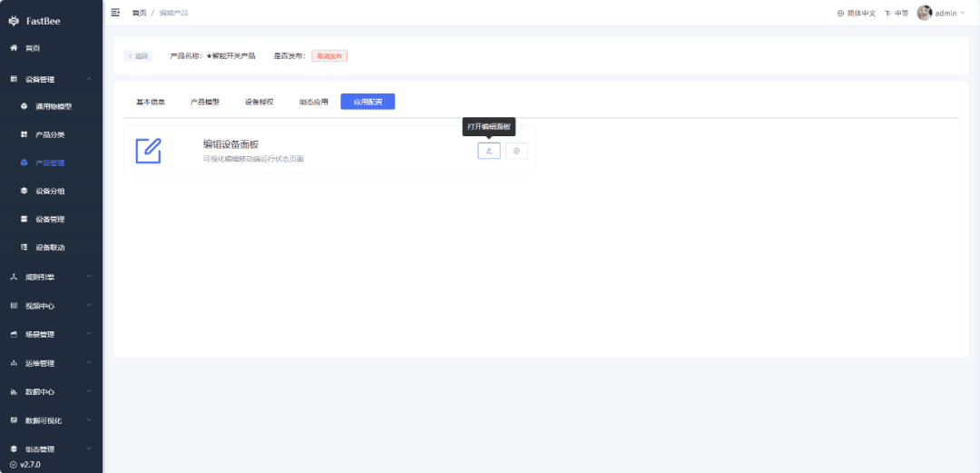Select the highlighted 产品管理 sidebar icon
The image size is (980, 473).
click(x=24, y=163)
